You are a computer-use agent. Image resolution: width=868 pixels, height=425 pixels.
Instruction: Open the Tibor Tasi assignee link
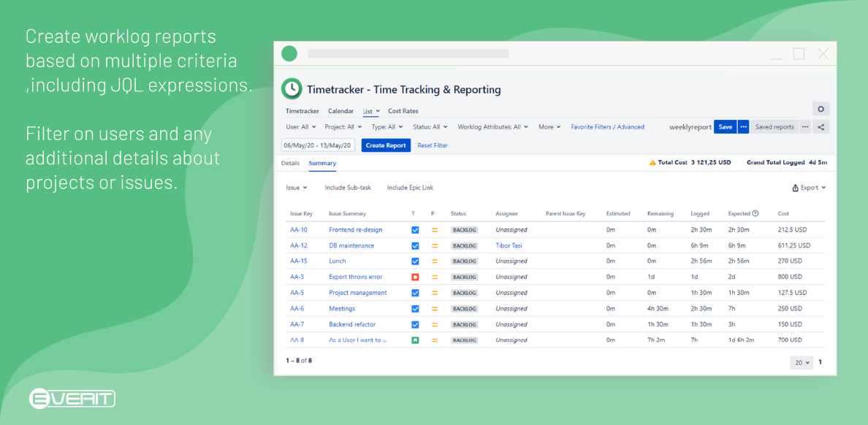coord(509,245)
